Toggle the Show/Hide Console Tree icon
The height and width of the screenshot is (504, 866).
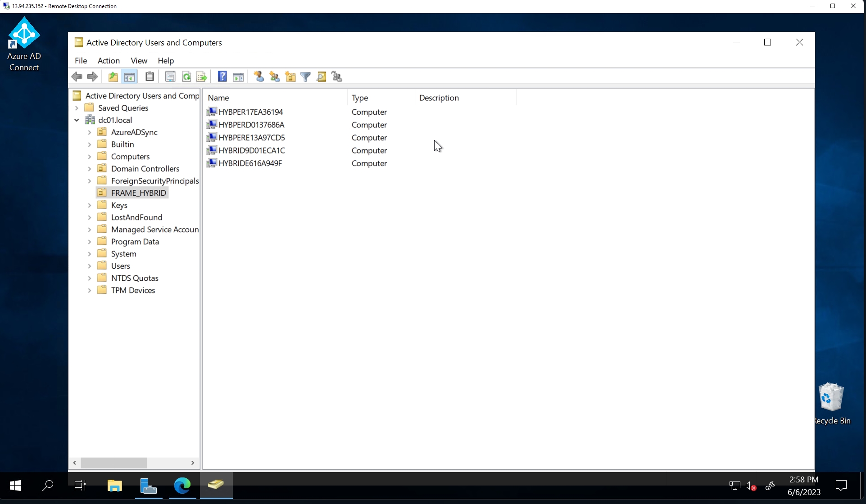[x=129, y=77]
